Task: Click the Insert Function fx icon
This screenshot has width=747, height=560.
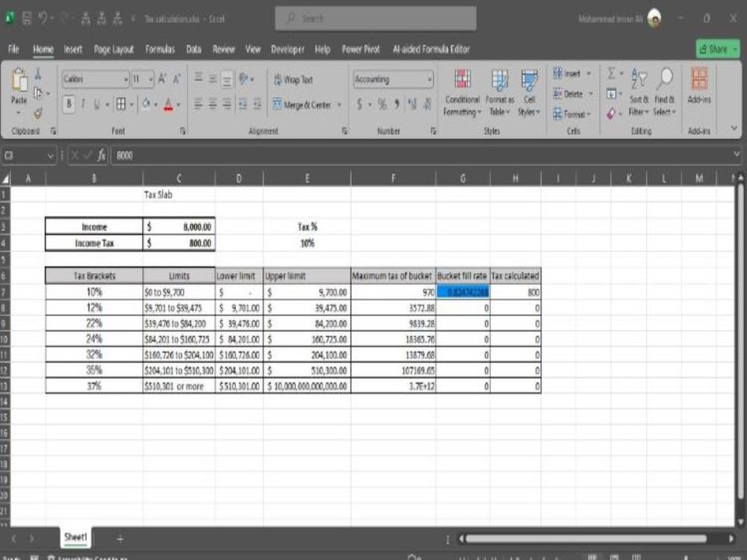Action: coord(101,155)
